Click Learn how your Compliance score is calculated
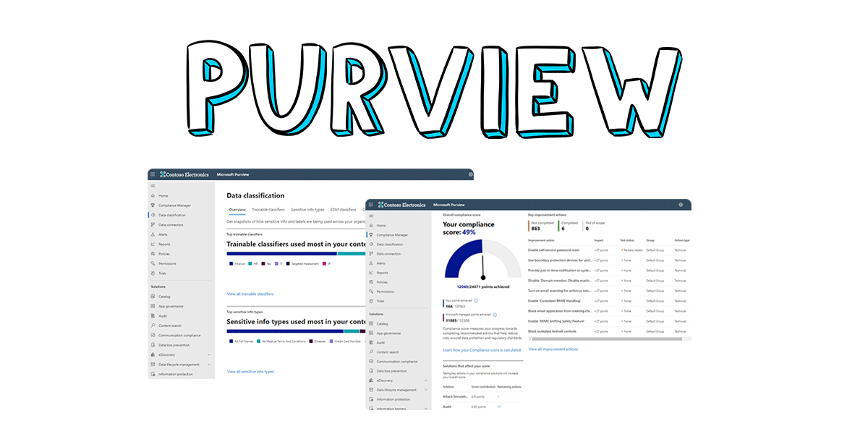The image size is (868, 434). click(x=481, y=350)
